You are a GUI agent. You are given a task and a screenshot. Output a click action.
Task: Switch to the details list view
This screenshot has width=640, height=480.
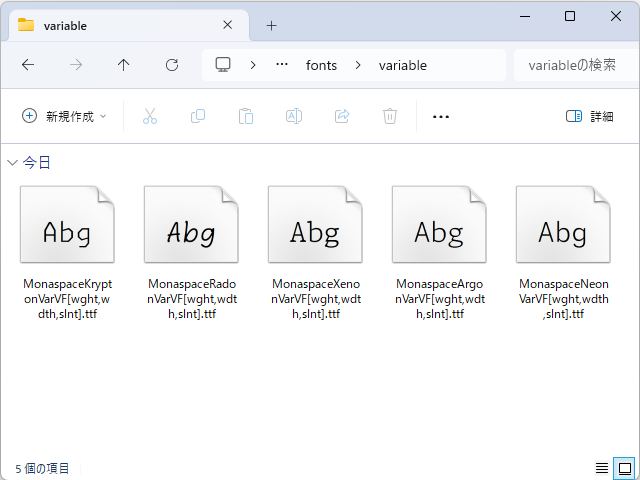pos(602,468)
